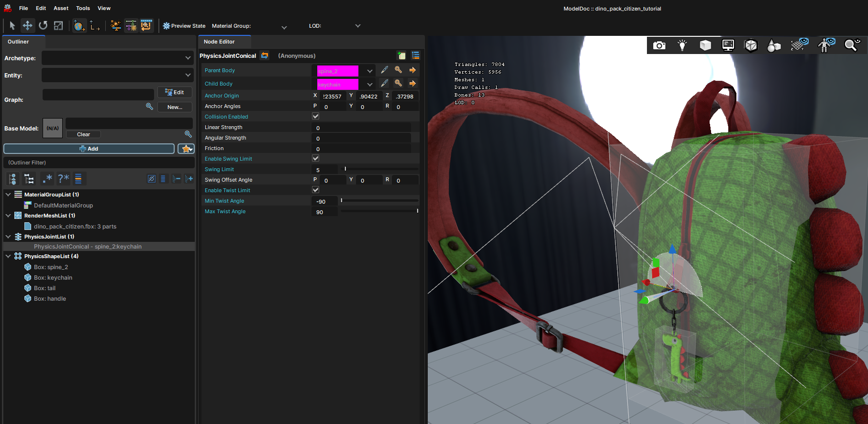Click the Clear button under Base Model

83,134
